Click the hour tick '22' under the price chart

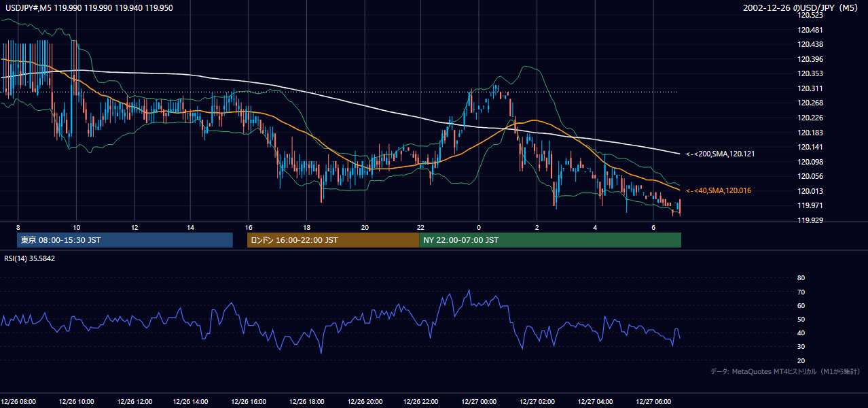[421, 227]
